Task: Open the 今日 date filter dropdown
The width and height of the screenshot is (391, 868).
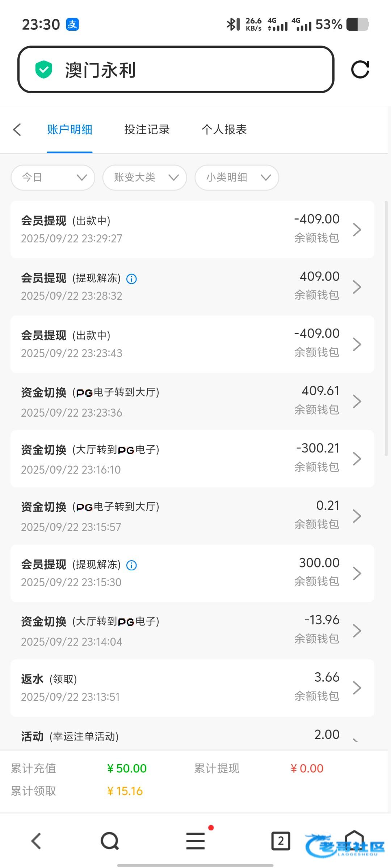Action: 53,177
